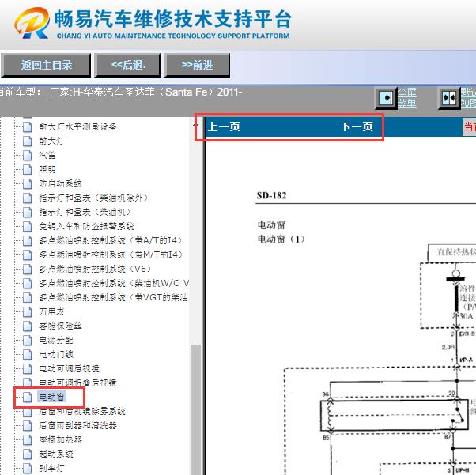Open 免钥入车和防盗报警系统
476x475 pixels.
[86, 226]
